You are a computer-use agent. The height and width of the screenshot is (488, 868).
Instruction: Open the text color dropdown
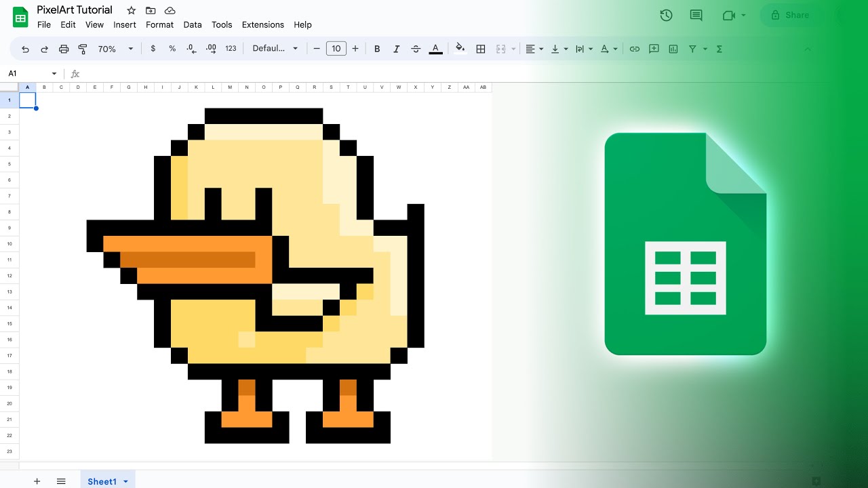tap(435, 49)
